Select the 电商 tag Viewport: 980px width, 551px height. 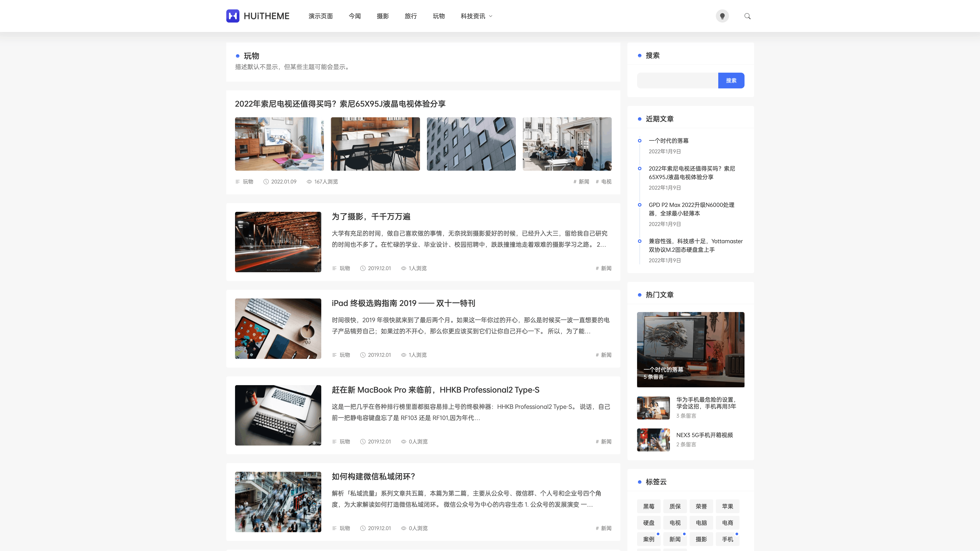[x=727, y=523]
